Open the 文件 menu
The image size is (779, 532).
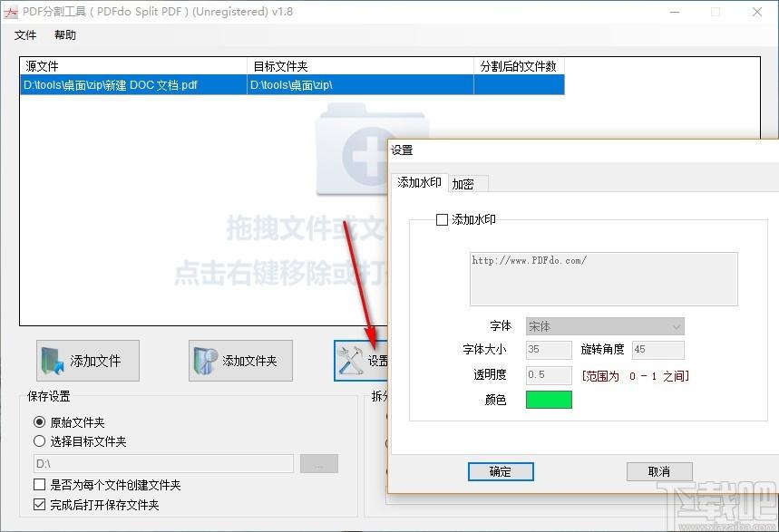pyautogui.click(x=25, y=35)
